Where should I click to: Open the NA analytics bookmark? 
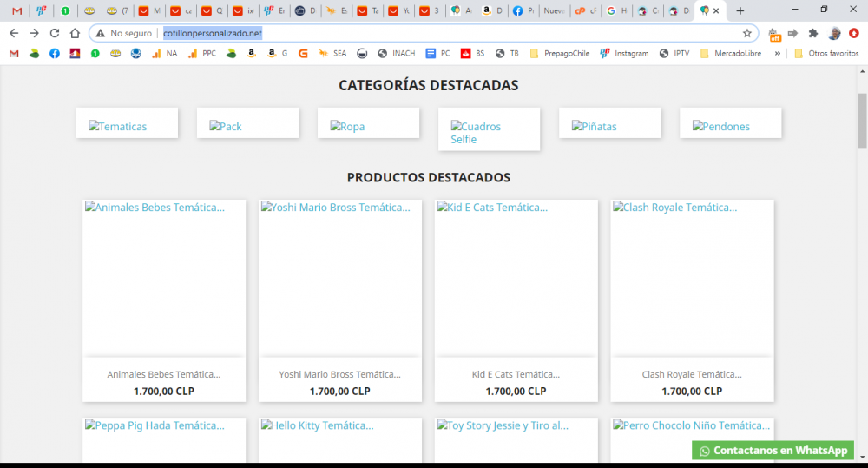164,54
